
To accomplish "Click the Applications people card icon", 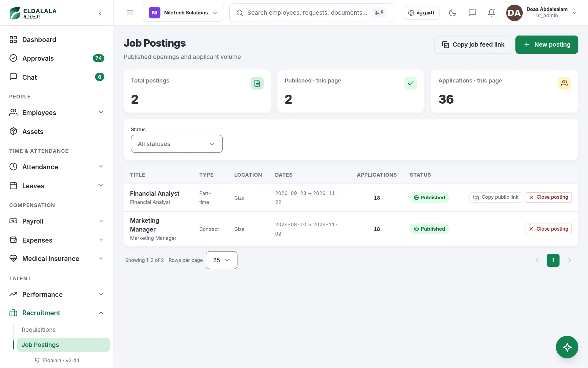I will [564, 83].
